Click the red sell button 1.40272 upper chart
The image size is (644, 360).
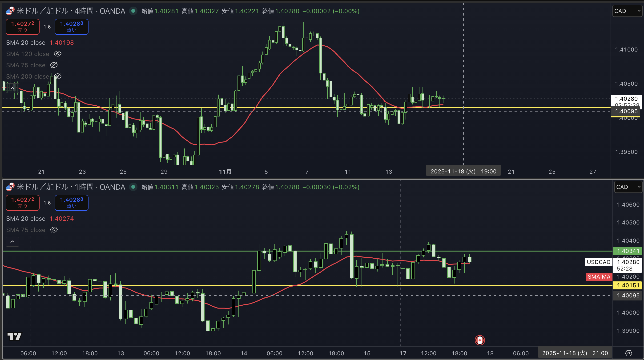[23, 27]
